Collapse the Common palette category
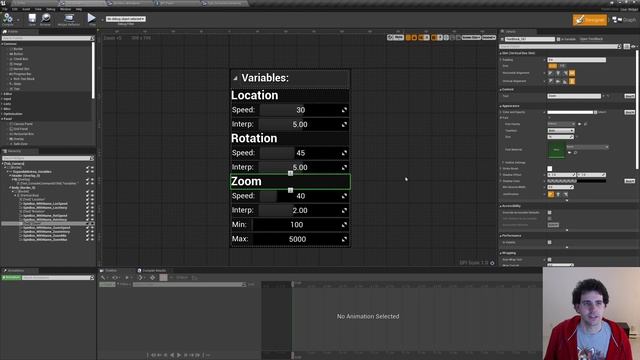This screenshot has height=360, width=640. click(2, 44)
